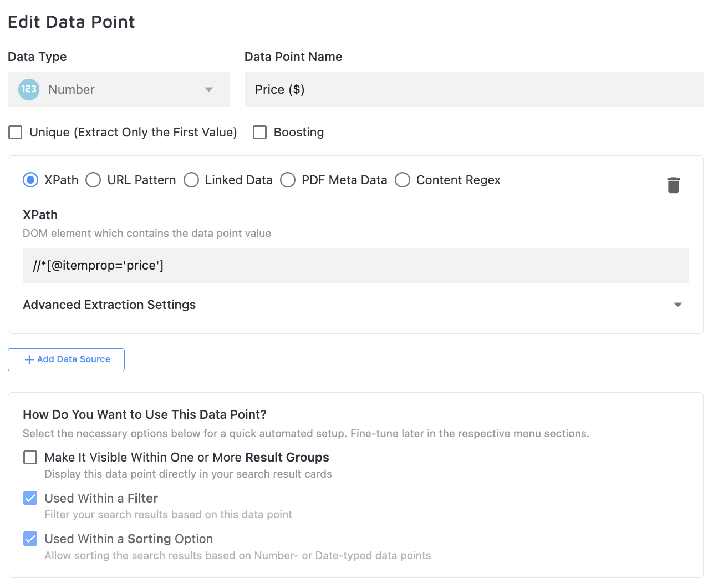
Task: Click the 123 Number type icon
Action: click(x=29, y=89)
